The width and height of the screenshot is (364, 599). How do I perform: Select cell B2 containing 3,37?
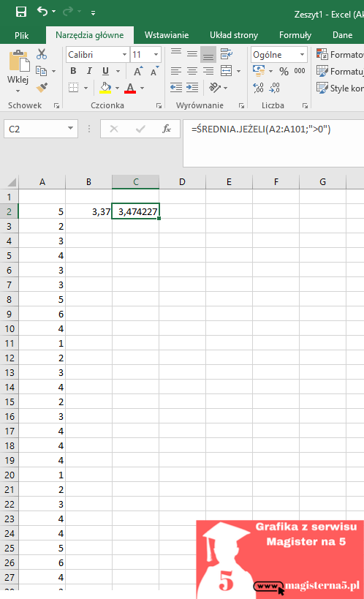[88, 211]
